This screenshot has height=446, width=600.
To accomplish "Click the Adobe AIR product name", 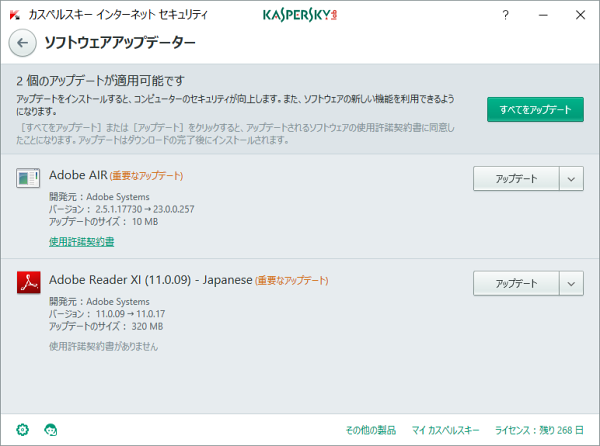I will click(x=78, y=175).
